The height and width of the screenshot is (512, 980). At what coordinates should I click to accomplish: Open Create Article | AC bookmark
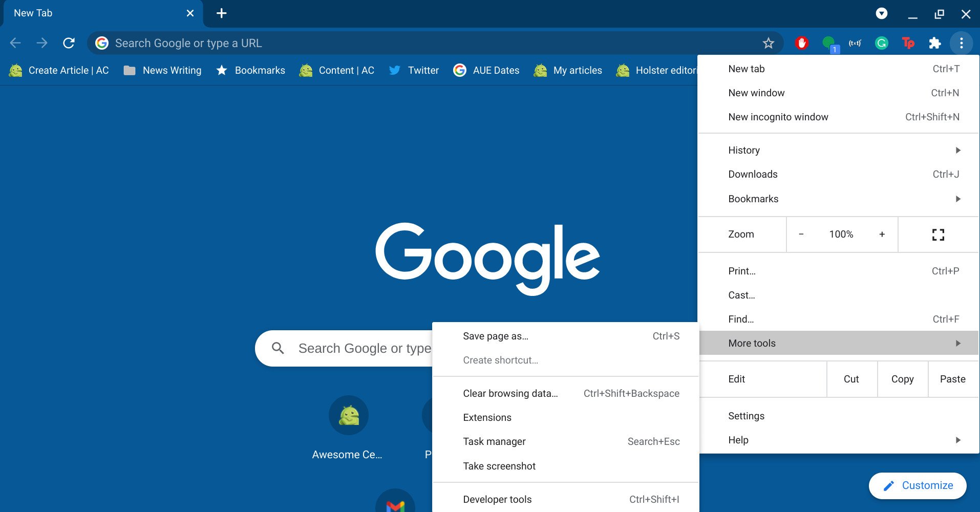point(59,70)
